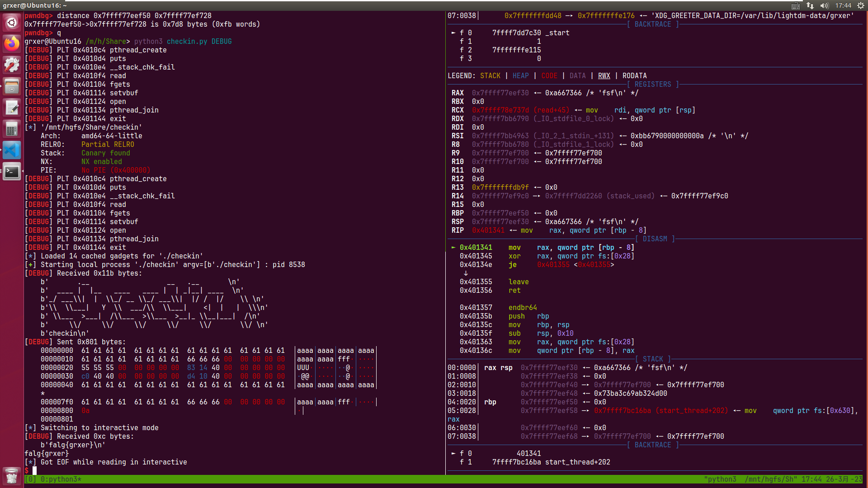Image resolution: width=868 pixels, height=488 pixels.
Task: Click the b'falg{grxer}\n' received output
Action: click(x=73, y=445)
